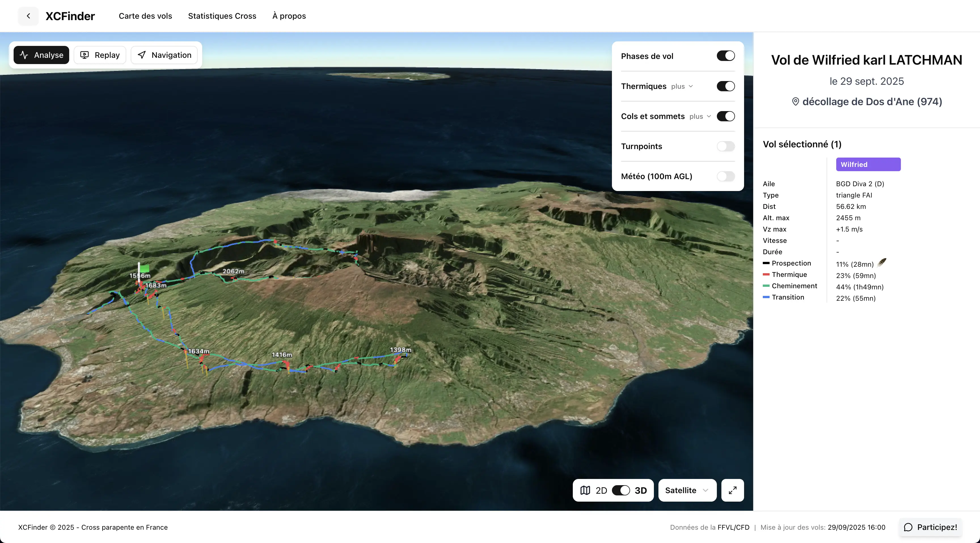The height and width of the screenshot is (543, 980).
Task: Disable the Phases de vol toggle
Action: [725, 56]
